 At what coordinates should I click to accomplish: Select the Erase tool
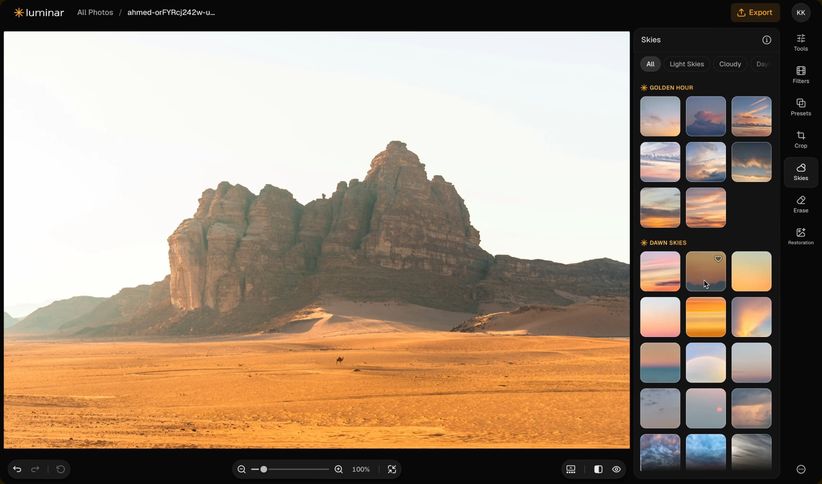[x=801, y=205]
